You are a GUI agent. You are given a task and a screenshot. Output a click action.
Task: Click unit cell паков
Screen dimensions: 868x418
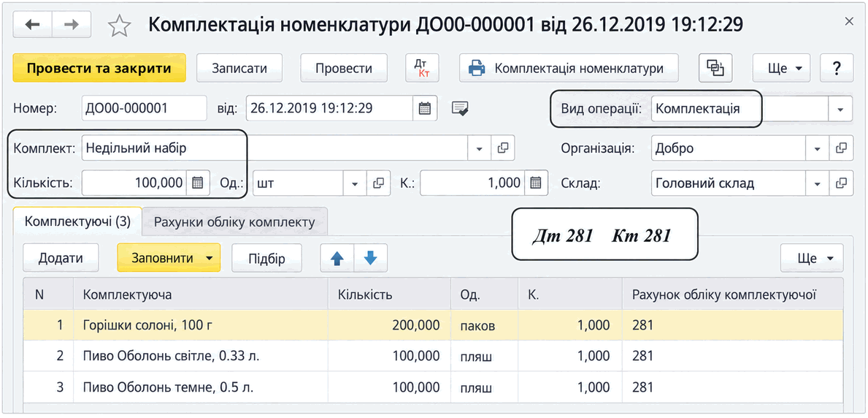485,325
